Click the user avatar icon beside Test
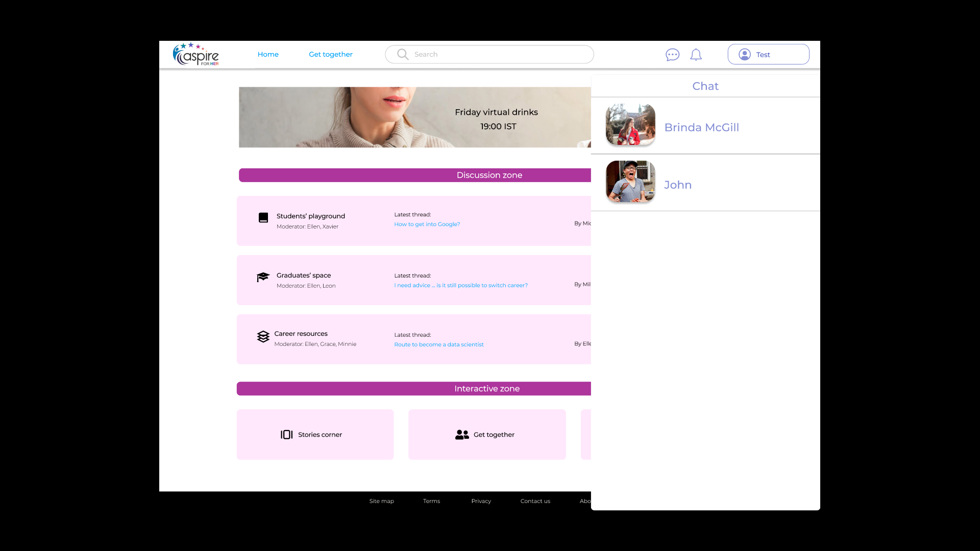Screen dimensions: 980x551 coord(745,55)
